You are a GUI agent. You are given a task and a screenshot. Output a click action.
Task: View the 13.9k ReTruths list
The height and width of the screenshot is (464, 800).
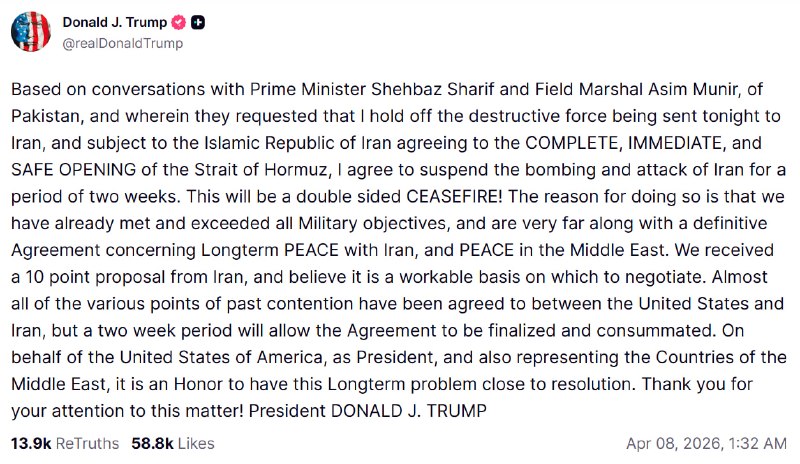tap(65, 443)
